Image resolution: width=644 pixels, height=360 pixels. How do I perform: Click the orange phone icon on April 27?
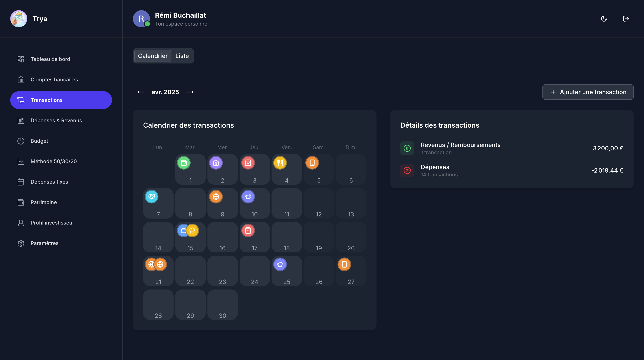(344, 264)
